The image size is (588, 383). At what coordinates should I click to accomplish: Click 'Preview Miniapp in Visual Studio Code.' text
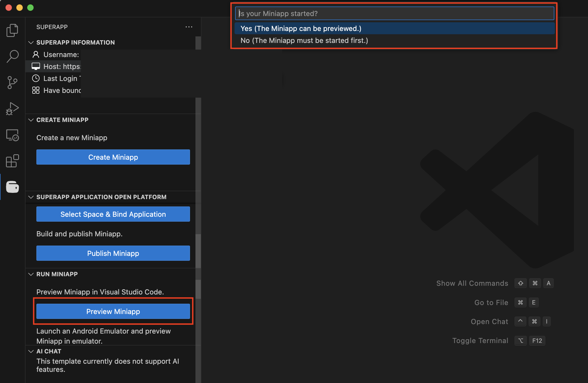click(100, 292)
